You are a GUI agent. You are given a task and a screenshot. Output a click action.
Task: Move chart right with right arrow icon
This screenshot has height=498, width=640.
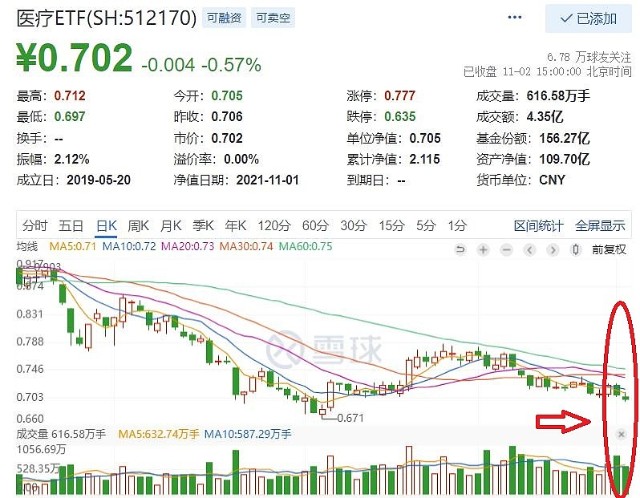[553, 249]
